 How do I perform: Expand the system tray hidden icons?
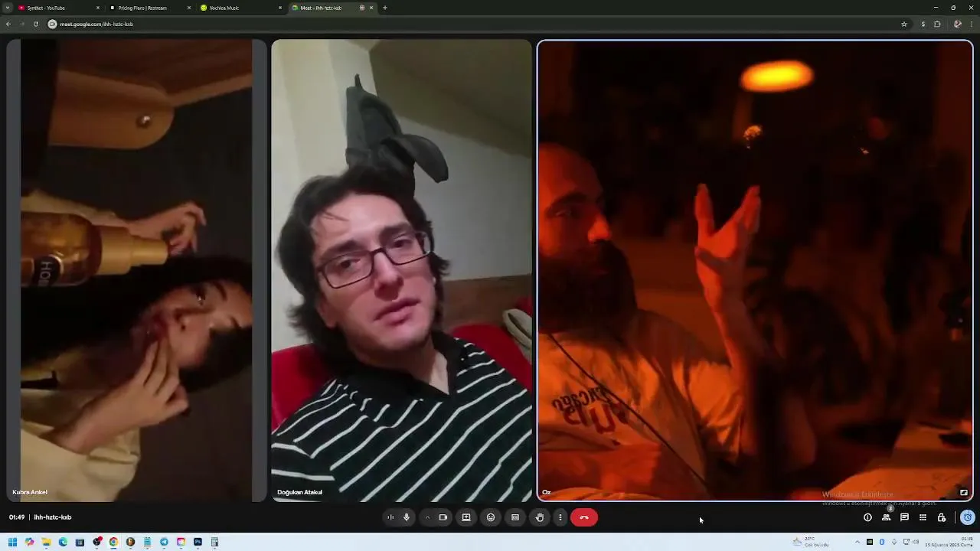857,542
